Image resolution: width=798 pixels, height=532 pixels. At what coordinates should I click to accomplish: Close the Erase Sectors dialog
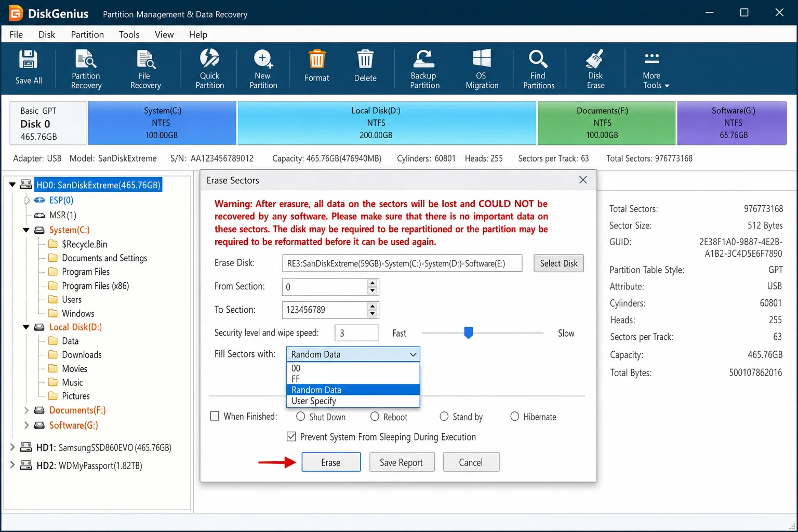[x=583, y=180]
